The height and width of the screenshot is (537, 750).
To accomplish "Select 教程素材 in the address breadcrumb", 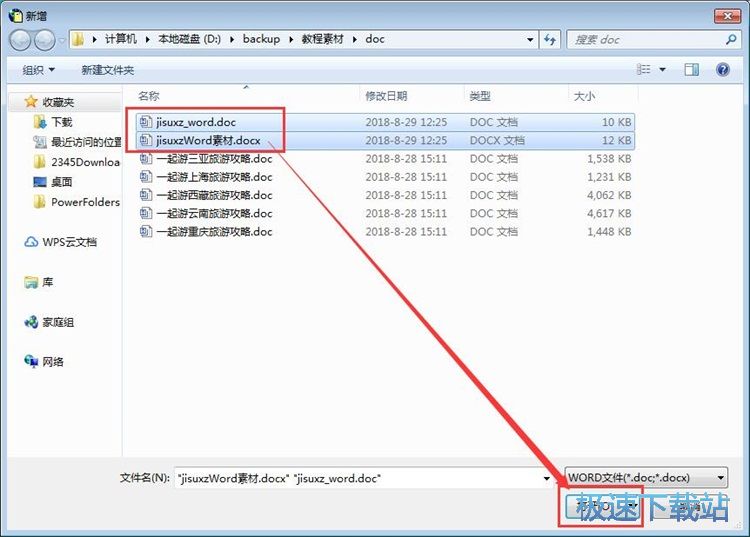I will pos(322,39).
